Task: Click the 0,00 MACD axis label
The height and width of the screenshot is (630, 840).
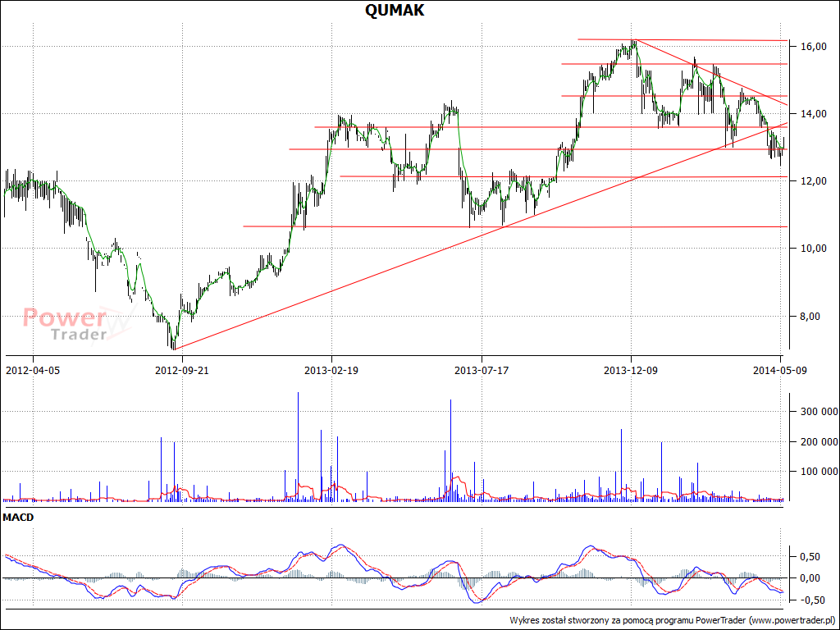Action: pyautogui.click(x=810, y=578)
